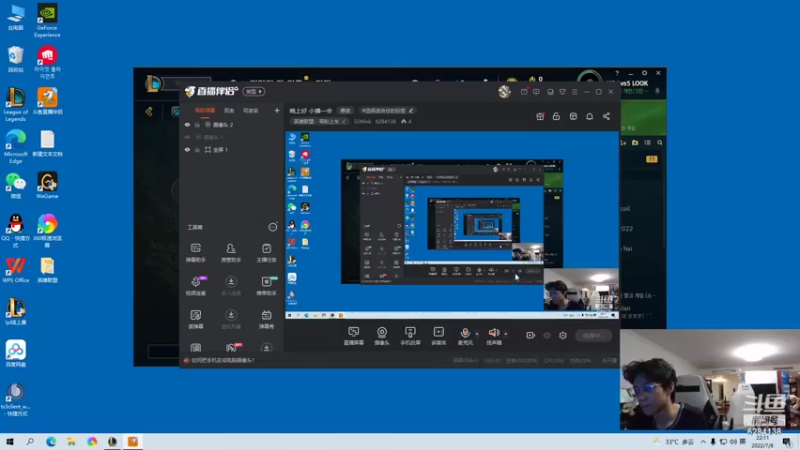This screenshot has height=450, width=800.
Task: Switch to the first scene tab
Action: [x=205, y=110]
